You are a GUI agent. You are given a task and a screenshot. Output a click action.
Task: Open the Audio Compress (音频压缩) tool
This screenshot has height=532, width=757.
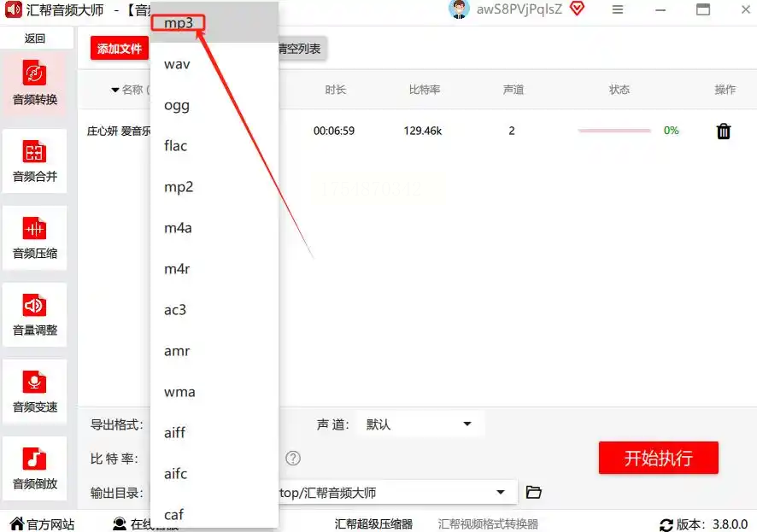35,237
